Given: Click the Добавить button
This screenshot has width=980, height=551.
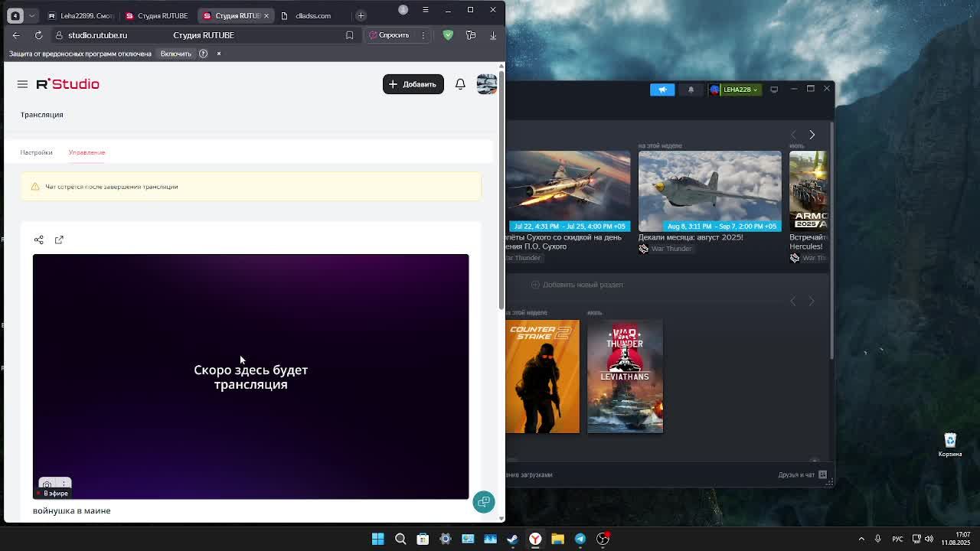Looking at the screenshot, I should [413, 84].
